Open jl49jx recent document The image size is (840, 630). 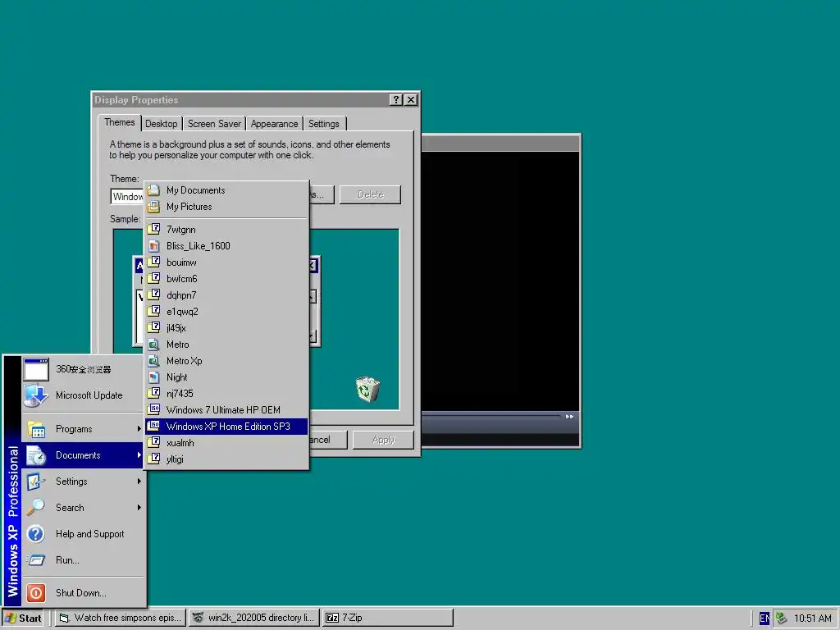[226, 328]
